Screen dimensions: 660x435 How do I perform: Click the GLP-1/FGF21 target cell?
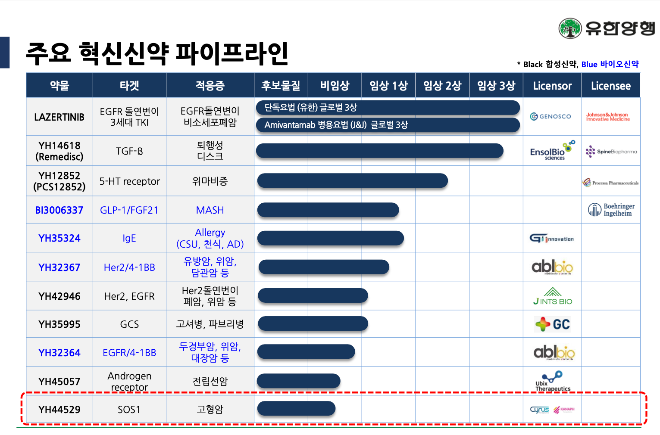tap(129, 210)
